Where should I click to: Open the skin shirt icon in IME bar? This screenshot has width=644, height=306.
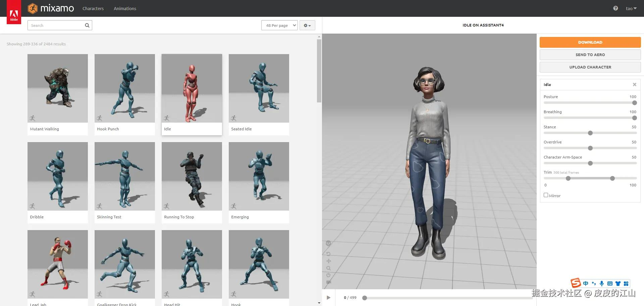[618, 283]
